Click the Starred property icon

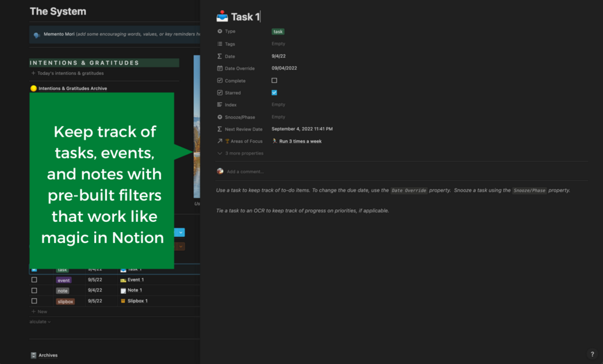tap(220, 92)
